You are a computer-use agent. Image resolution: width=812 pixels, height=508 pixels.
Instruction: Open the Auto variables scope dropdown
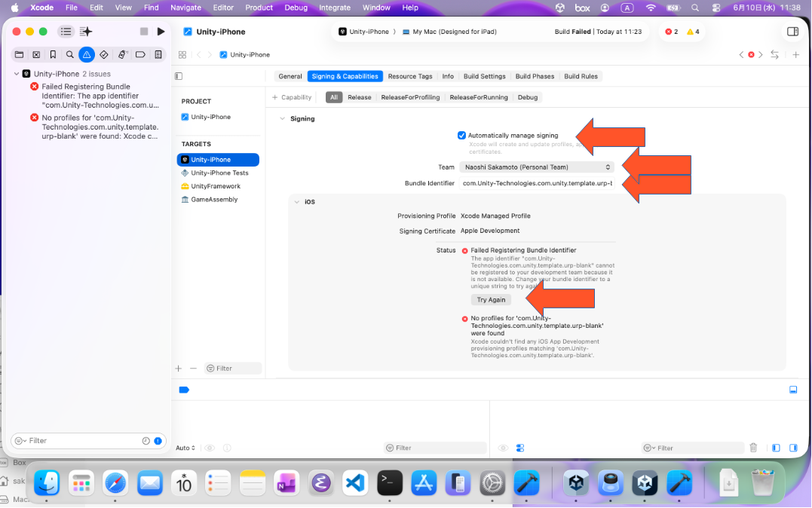pyautogui.click(x=185, y=448)
